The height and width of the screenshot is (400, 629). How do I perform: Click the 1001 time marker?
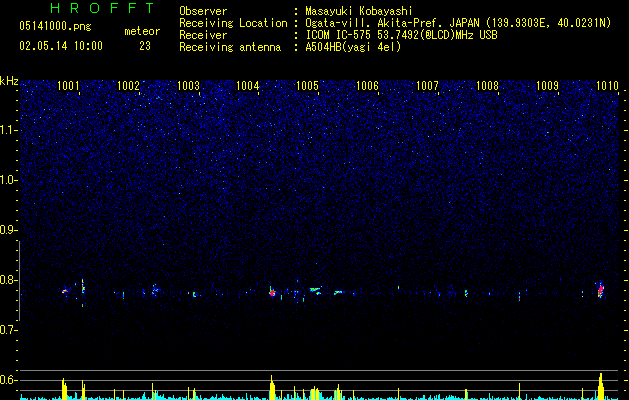click(x=68, y=85)
